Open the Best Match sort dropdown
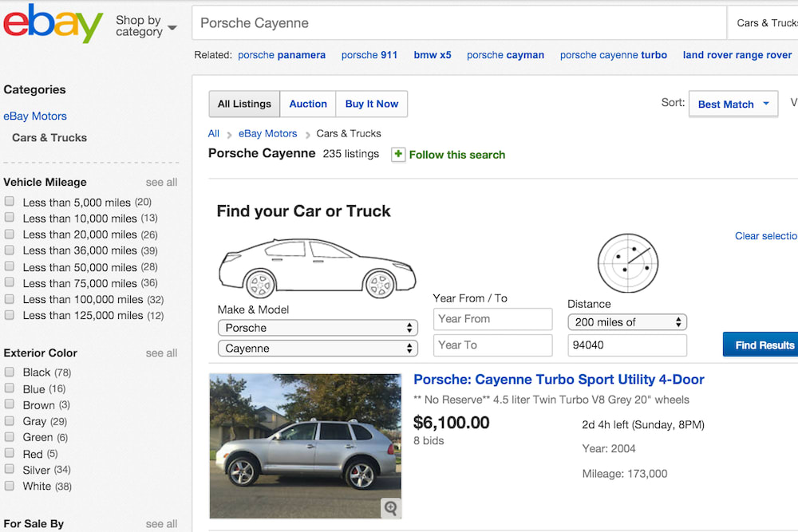The image size is (798, 532). pyautogui.click(x=733, y=104)
